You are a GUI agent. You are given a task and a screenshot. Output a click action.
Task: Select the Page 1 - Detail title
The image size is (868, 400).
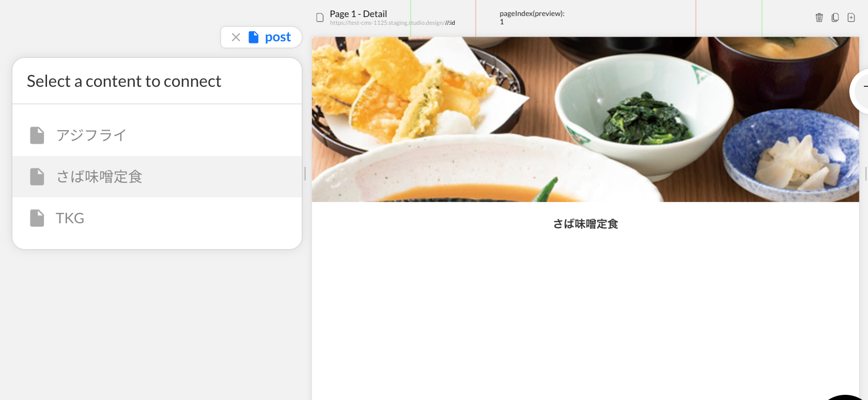click(x=359, y=14)
